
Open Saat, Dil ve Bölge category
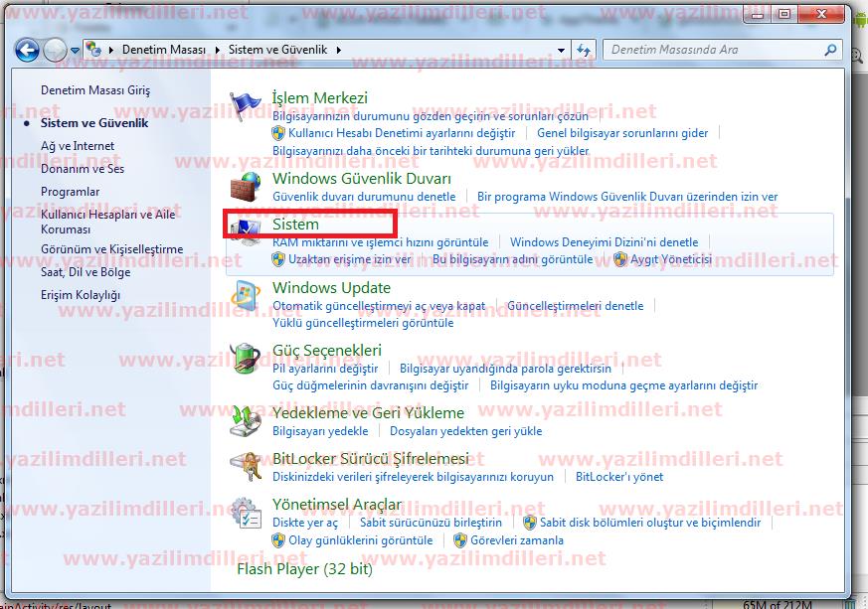coord(86,272)
